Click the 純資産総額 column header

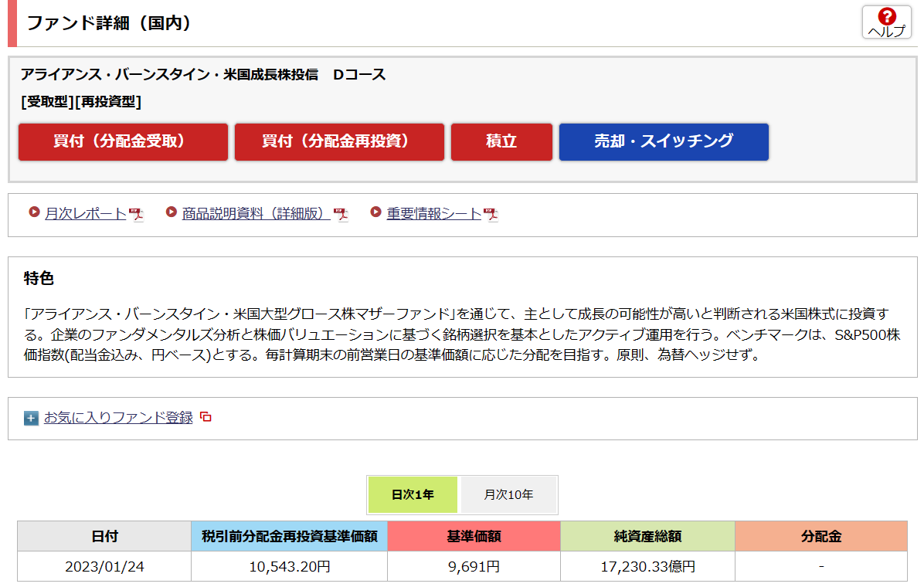tap(647, 536)
